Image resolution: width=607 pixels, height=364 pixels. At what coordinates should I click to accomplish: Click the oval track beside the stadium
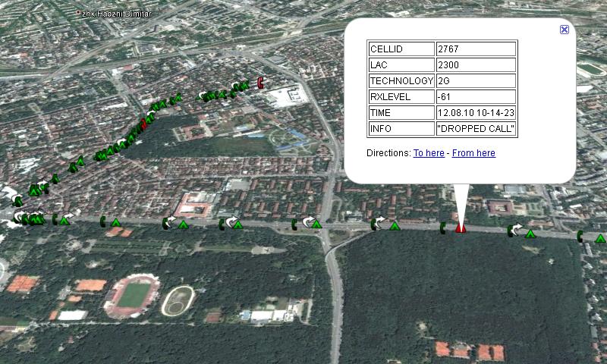177,300
